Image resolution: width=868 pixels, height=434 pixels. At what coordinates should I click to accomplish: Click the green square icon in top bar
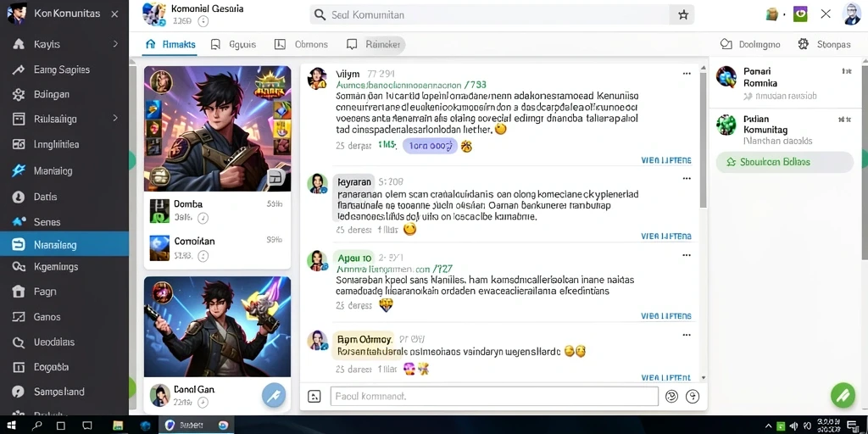[800, 14]
